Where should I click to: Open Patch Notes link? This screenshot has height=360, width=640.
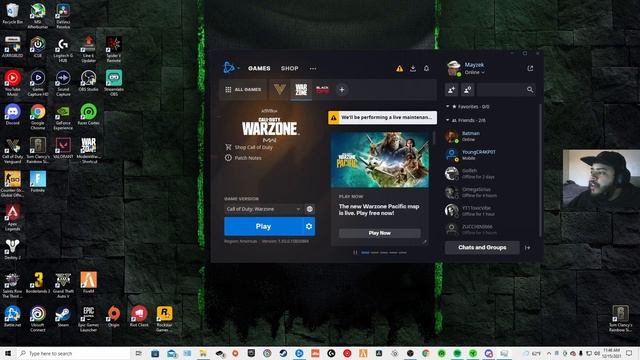(x=243, y=158)
